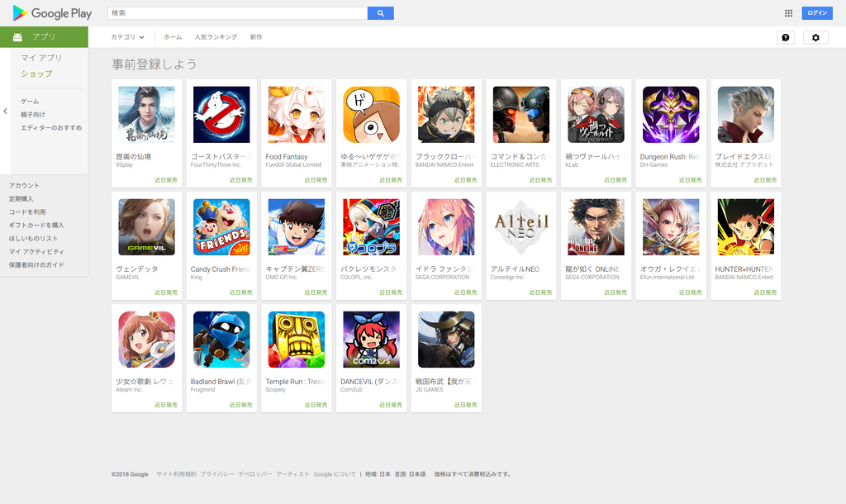Screen dimensions: 846x504
Task: Open the 新作 tab
Action: pyautogui.click(x=256, y=37)
